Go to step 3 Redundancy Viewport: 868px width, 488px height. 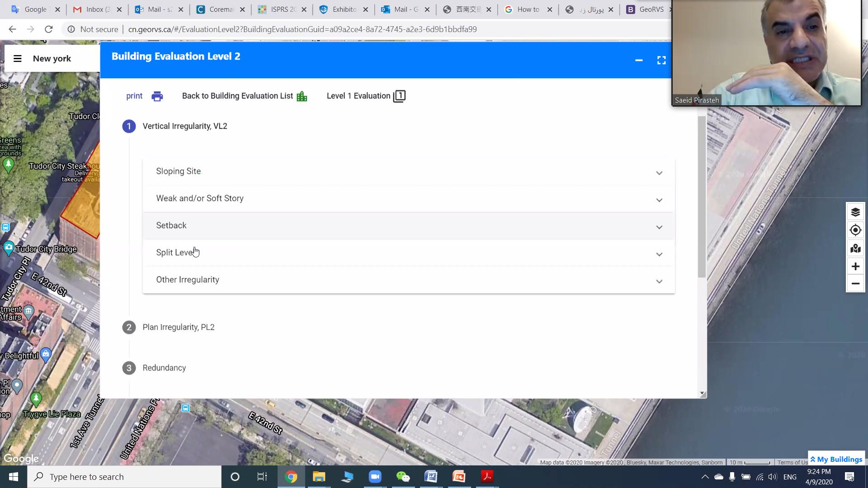click(164, 368)
